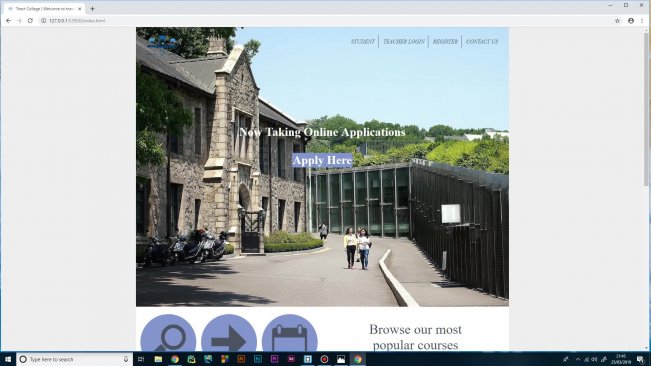
Task: Open the Windows Start menu
Action: tap(7, 359)
